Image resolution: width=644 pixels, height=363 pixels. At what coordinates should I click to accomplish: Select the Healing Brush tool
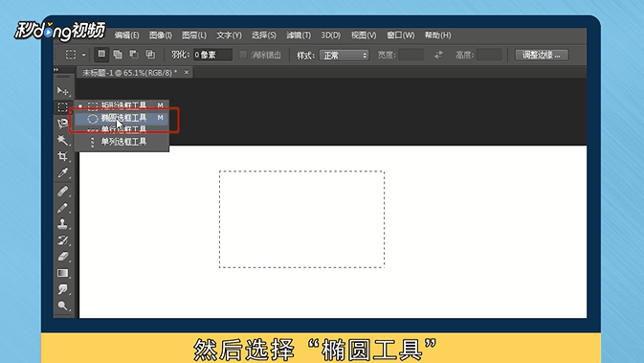click(x=62, y=192)
